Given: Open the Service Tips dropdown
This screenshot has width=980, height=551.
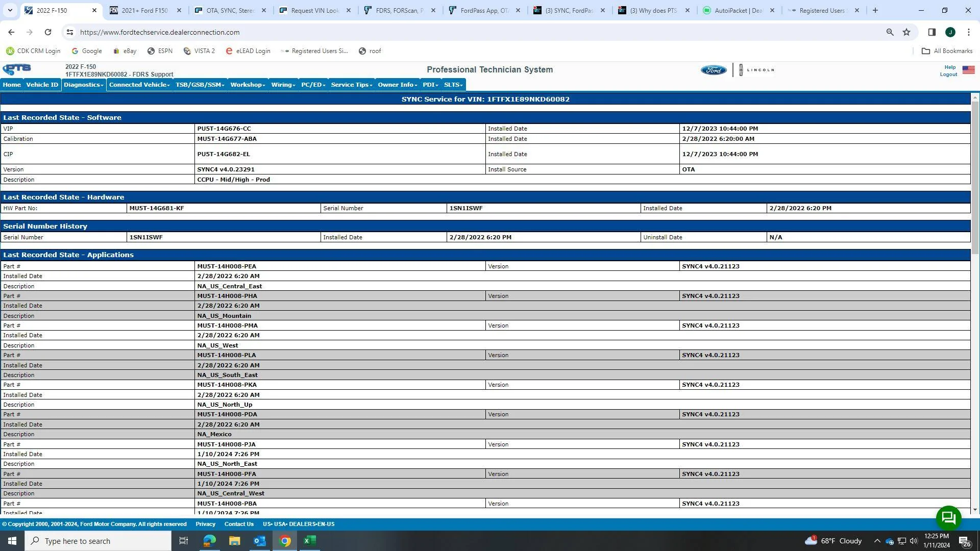Looking at the screenshot, I should (352, 85).
